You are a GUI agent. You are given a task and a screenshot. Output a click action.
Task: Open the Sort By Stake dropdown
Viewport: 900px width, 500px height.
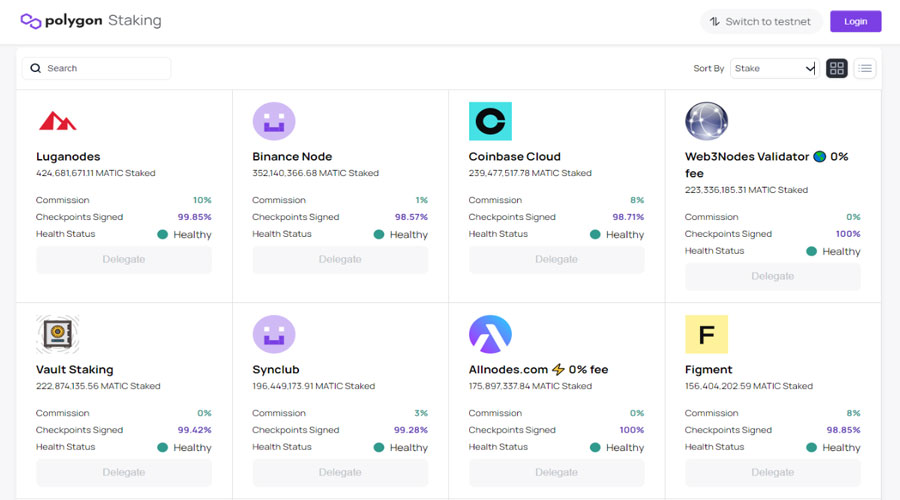point(774,68)
